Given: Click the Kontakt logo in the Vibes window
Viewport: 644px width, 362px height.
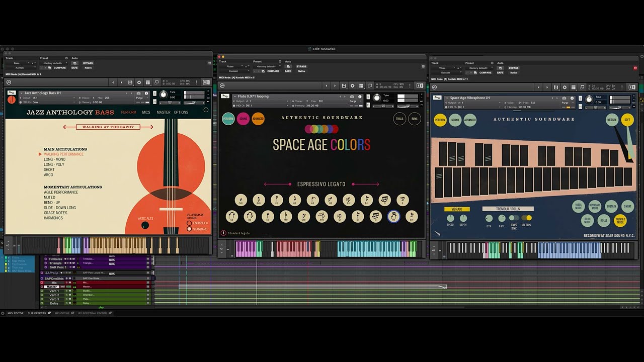Looking at the screenshot, I should click(x=434, y=87).
